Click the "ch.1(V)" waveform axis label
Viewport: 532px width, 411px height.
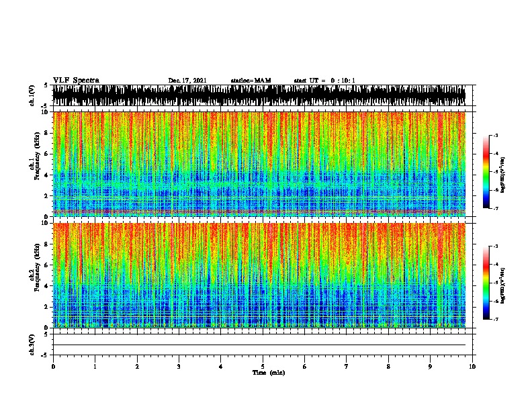point(32,95)
